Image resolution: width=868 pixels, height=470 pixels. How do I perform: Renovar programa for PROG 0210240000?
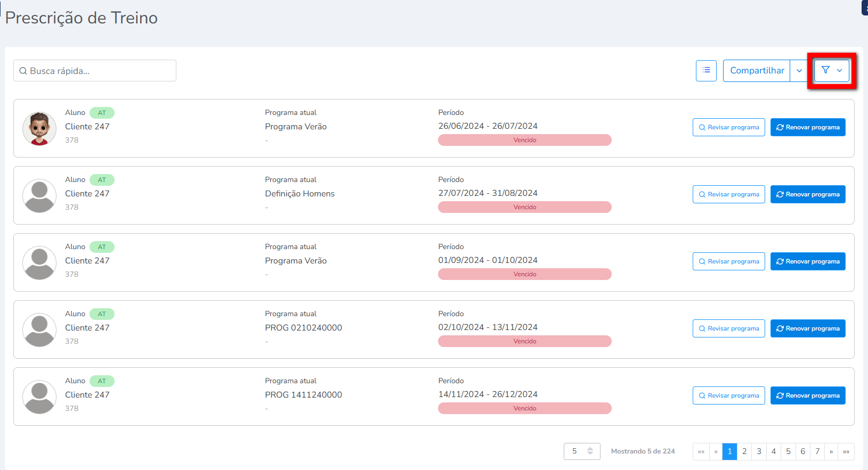coord(808,328)
